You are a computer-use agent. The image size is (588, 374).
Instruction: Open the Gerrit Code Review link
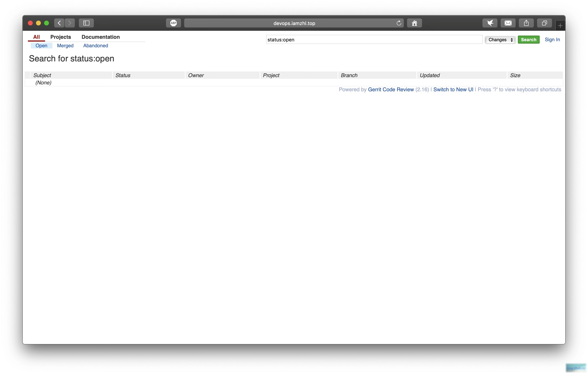click(x=391, y=89)
